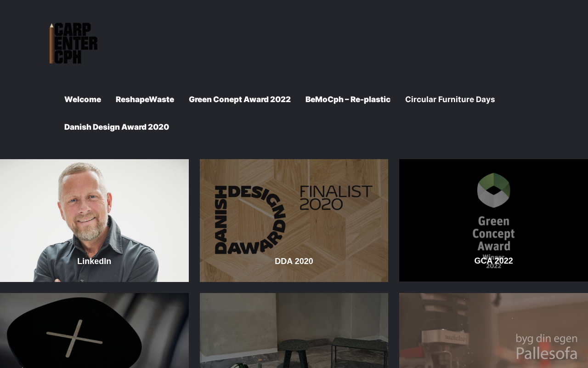The width and height of the screenshot is (588, 368).
Task: Go to the ReshapeWaste page
Action: click(x=145, y=99)
